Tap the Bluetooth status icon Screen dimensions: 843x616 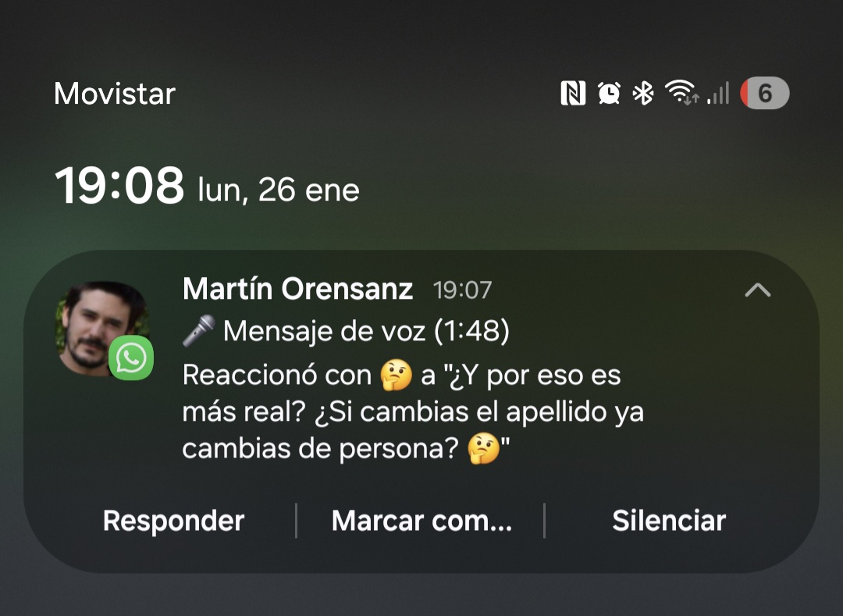pyautogui.click(x=642, y=94)
